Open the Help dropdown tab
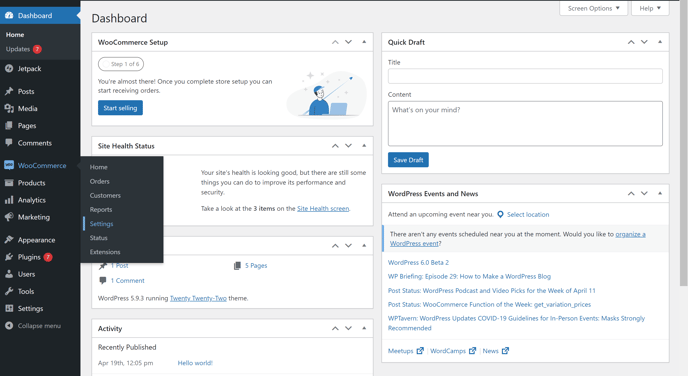 point(650,8)
